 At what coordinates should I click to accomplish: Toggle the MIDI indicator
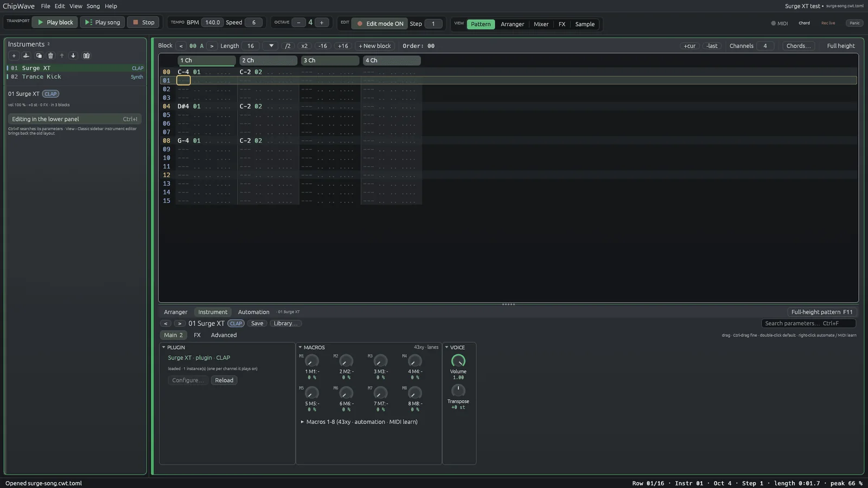coord(780,23)
